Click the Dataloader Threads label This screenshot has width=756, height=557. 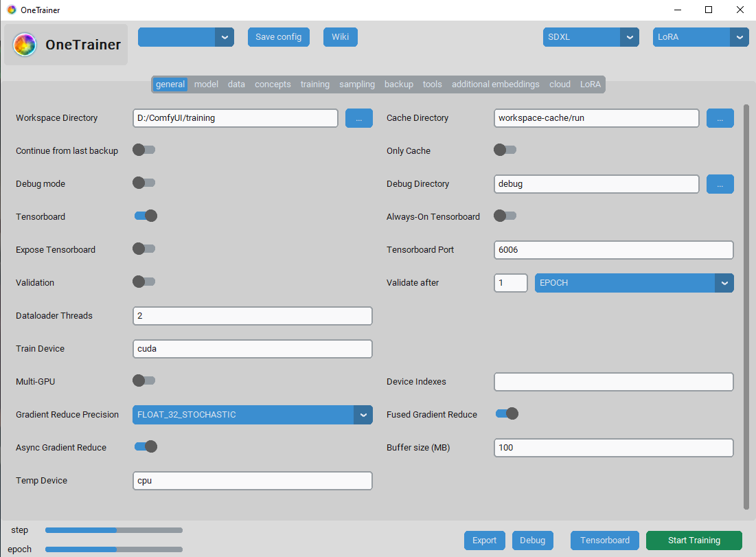54,316
